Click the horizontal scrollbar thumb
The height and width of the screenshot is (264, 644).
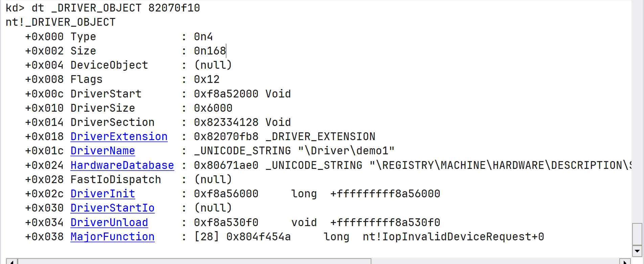tap(194, 262)
